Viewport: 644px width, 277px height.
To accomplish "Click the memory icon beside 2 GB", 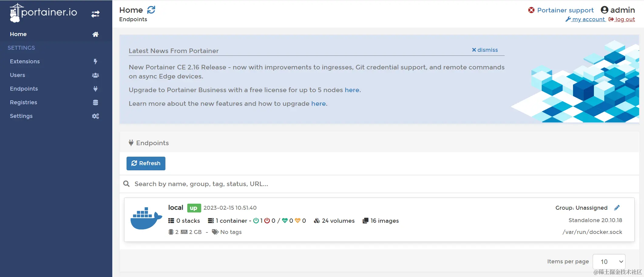I will (x=184, y=232).
